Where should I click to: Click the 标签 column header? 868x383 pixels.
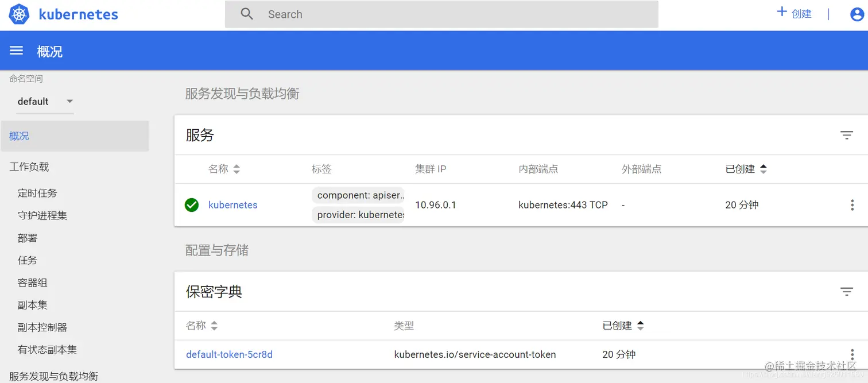[321, 169]
